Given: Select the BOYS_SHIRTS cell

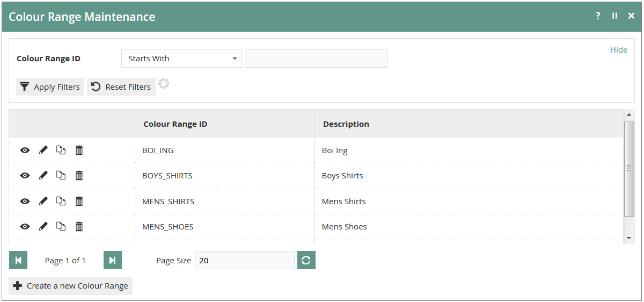Looking at the screenshot, I should [x=225, y=176].
